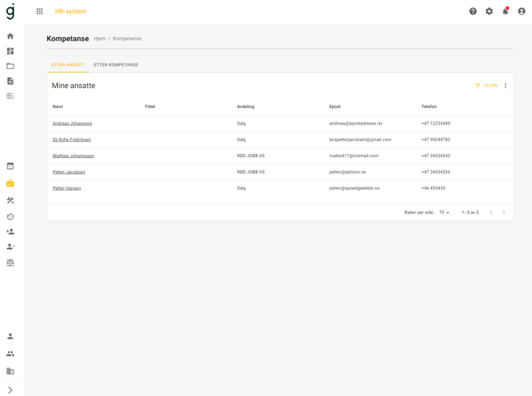Screen dimensions: 532x396
Task: Click the Hjem breadcrumb link
Action: coord(99,39)
